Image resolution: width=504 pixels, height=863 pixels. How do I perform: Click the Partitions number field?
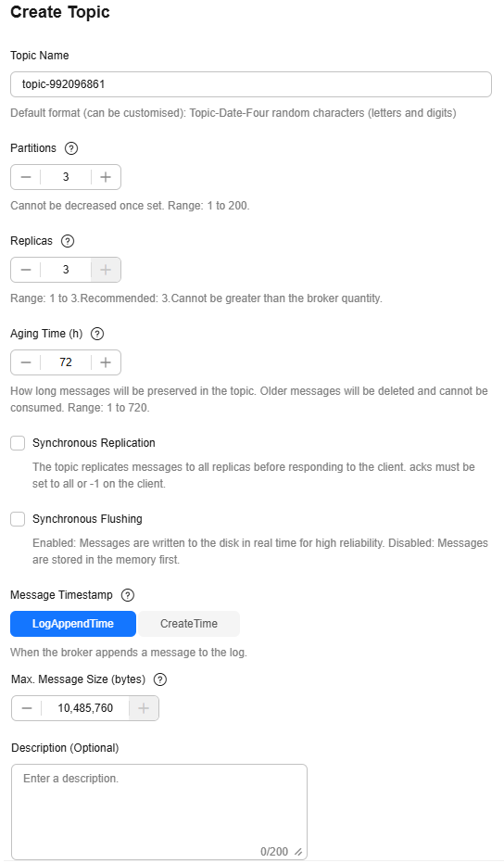[x=66, y=177]
